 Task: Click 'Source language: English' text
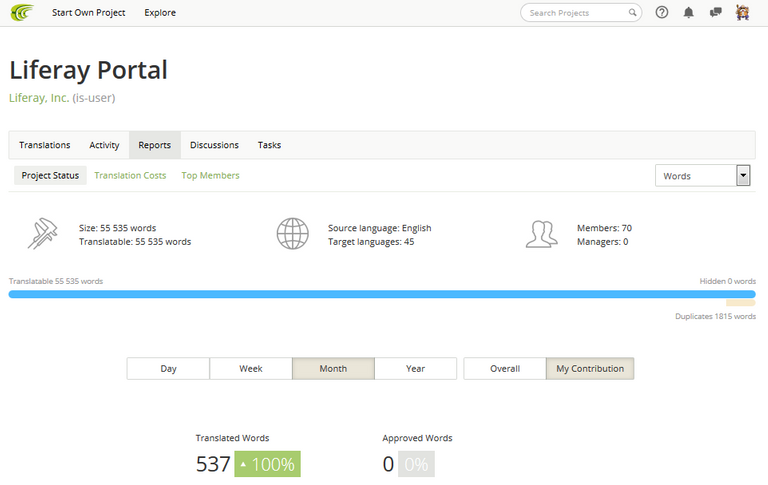tap(380, 228)
